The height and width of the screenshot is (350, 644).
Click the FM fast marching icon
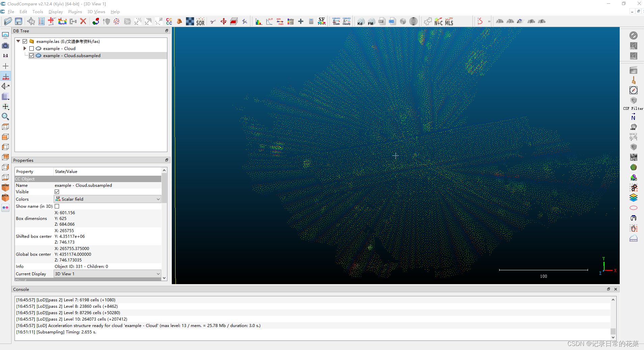(x=371, y=21)
